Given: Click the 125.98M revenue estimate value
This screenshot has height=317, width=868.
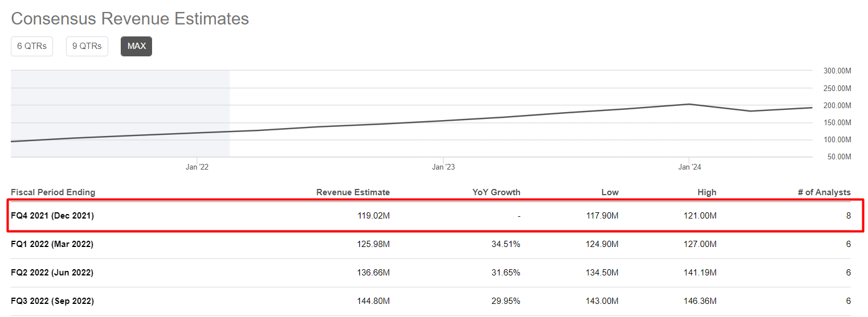Looking at the screenshot, I should [x=373, y=244].
